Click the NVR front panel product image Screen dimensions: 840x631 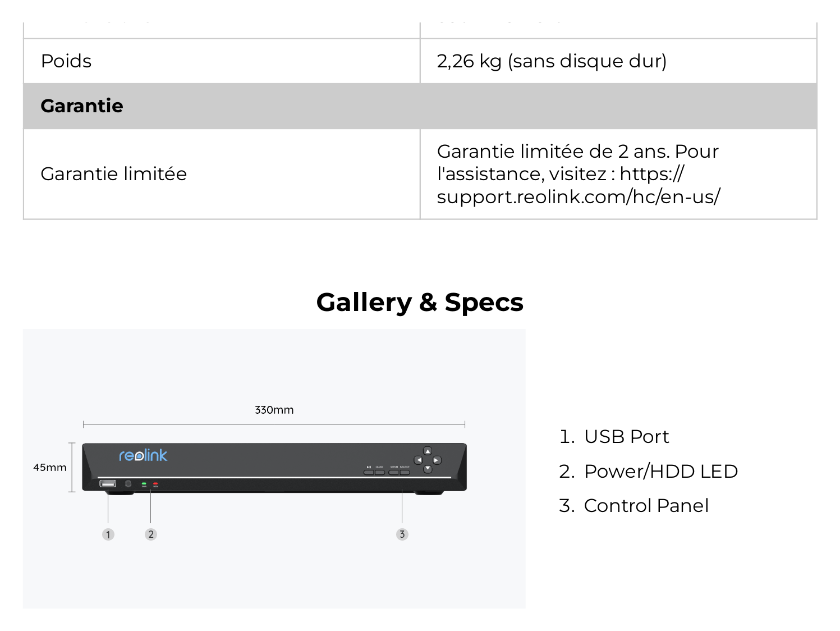click(x=274, y=469)
